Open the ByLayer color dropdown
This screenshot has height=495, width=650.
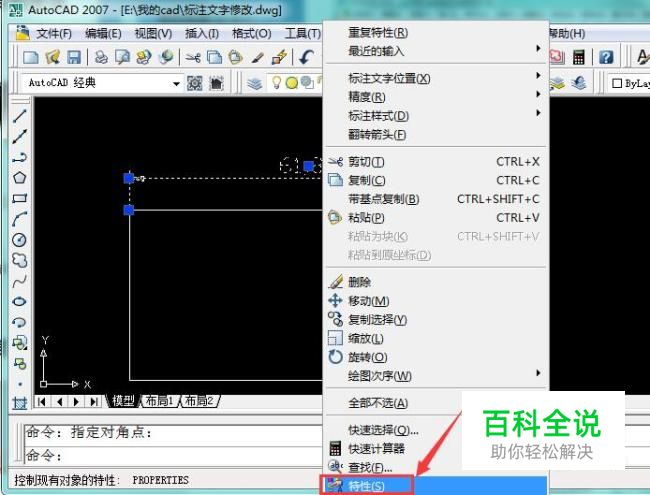[629, 83]
